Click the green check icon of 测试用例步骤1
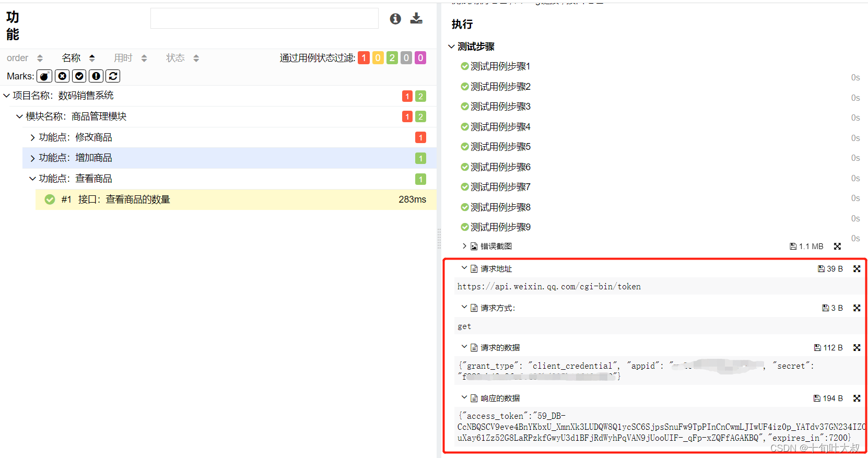Image resolution: width=868 pixels, height=458 pixels. (x=464, y=66)
